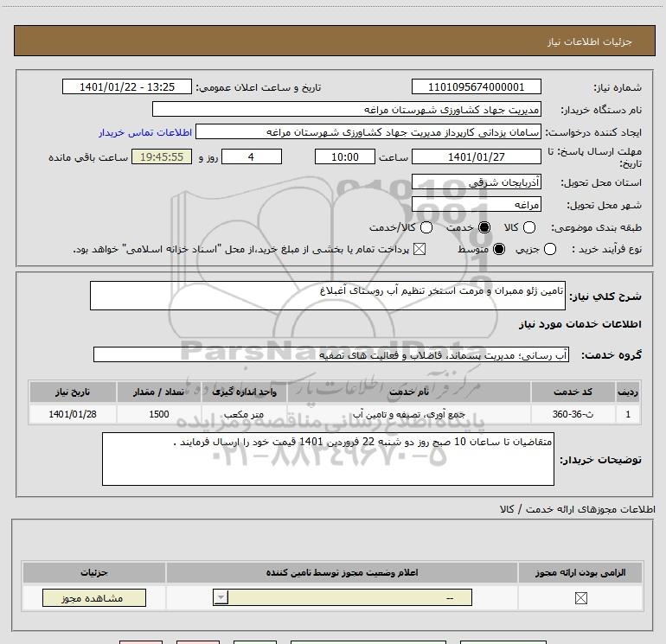This screenshot has height=644, width=666.
Task: Select the کالا radio button
Action: (529, 227)
